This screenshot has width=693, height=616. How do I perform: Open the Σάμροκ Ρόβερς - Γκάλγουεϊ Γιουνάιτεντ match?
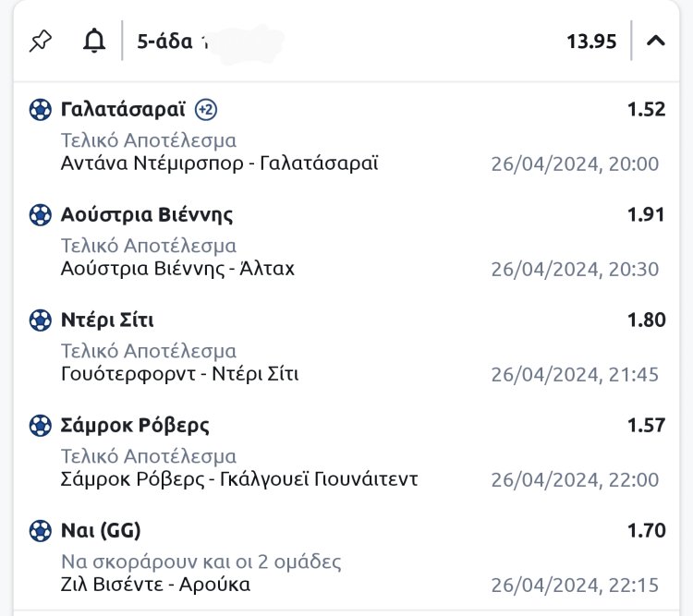[x=238, y=479]
